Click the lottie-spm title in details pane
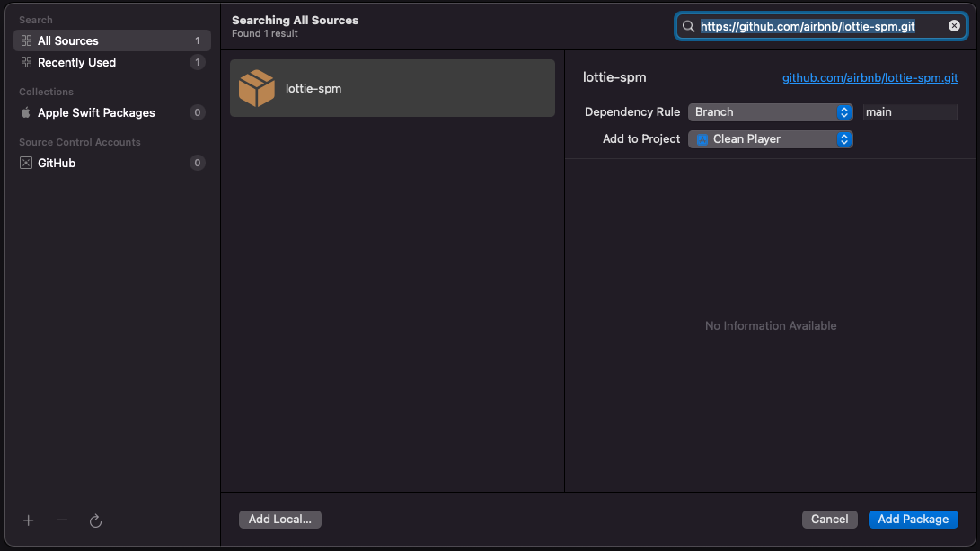 tap(614, 77)
